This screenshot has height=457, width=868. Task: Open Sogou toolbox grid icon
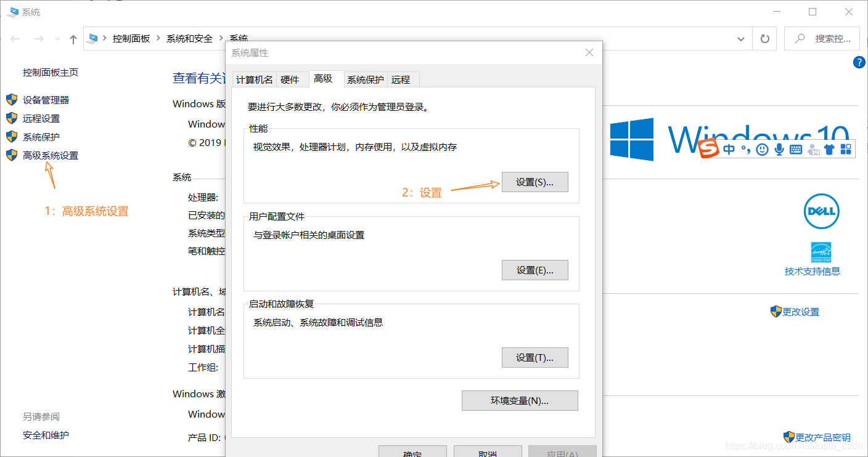tap(846, 149)
